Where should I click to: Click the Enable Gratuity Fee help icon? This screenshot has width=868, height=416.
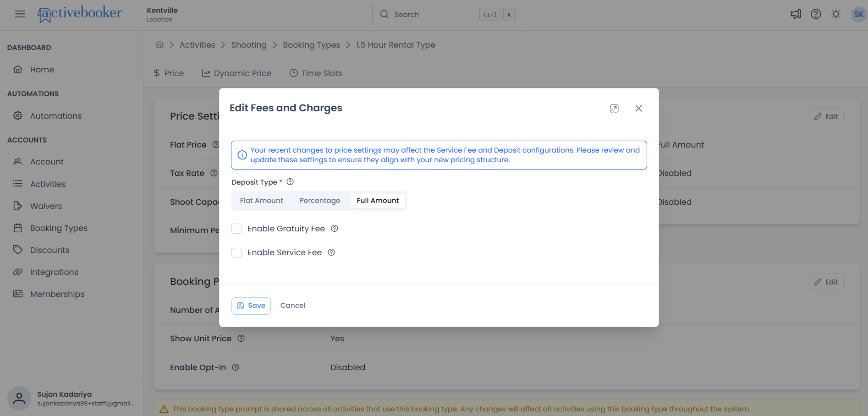(335, 229)
